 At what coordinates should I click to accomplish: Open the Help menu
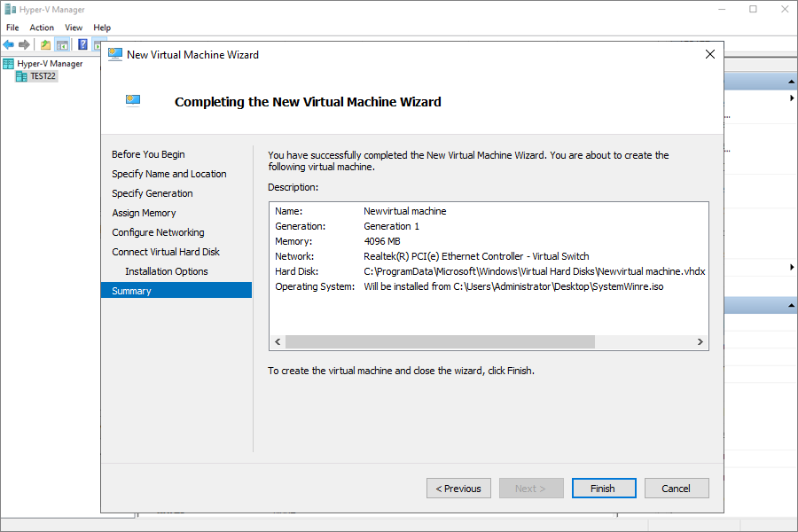pos(102,27)
